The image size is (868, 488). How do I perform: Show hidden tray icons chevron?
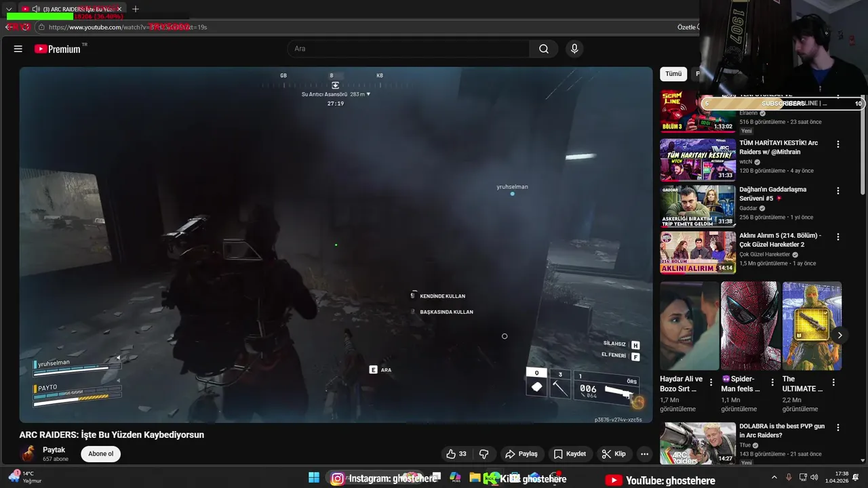774,478
